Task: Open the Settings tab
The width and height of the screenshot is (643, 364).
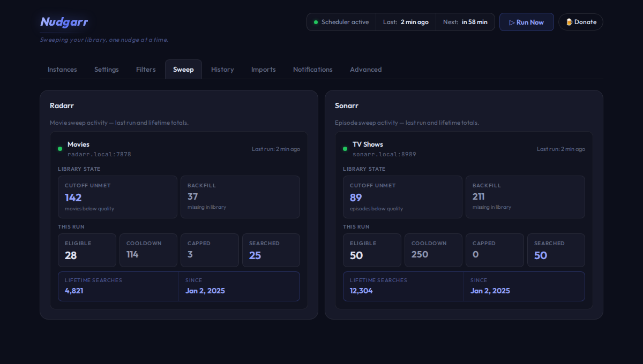Action: click(107, 70)
